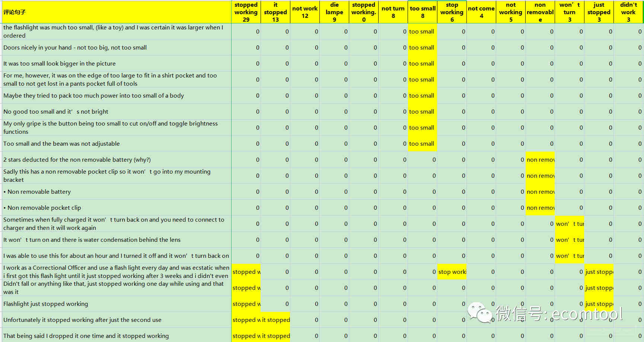Select 'That being said I dropped it' cell
The image size is (644, 342).
[x=117, y=336]
